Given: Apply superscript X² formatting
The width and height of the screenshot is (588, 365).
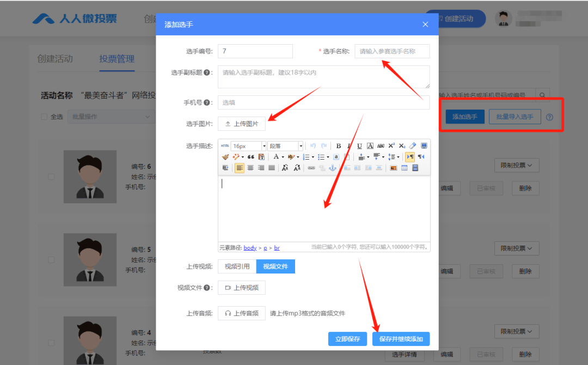Looking at the screenshot, I should (391, 145).
